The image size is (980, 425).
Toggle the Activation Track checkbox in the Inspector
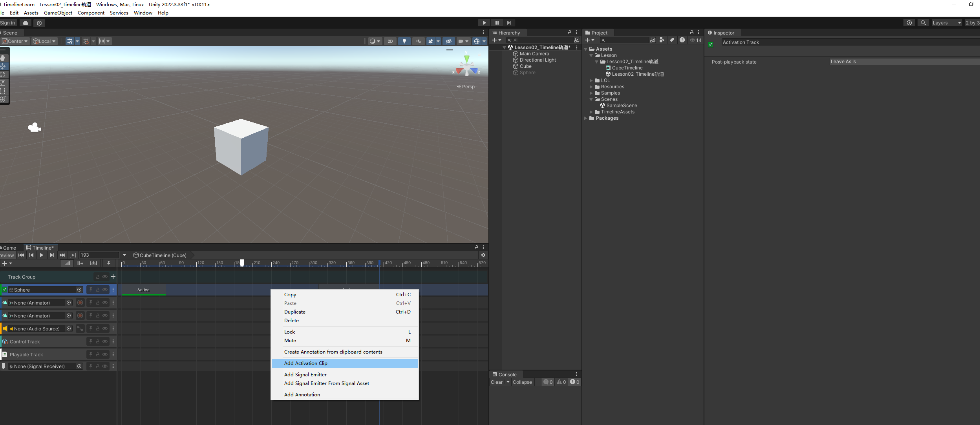(x=711, y=44)
